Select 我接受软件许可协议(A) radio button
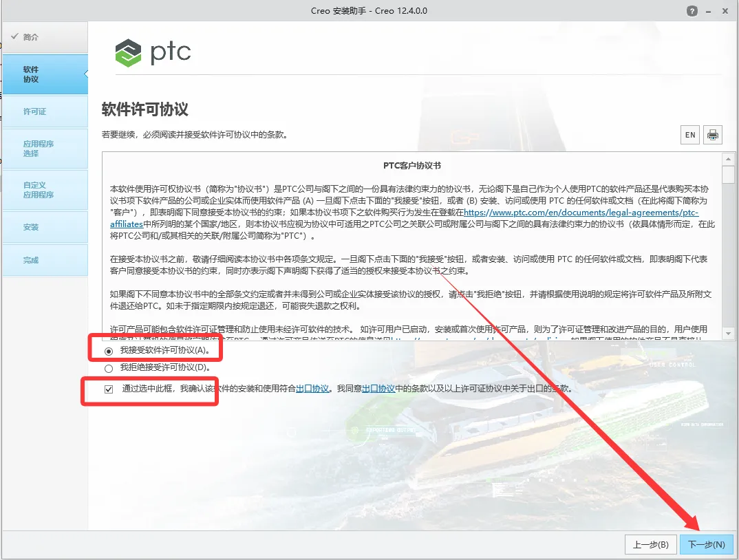739x560 pixels. pyautogui.click(x=109, y=351)
